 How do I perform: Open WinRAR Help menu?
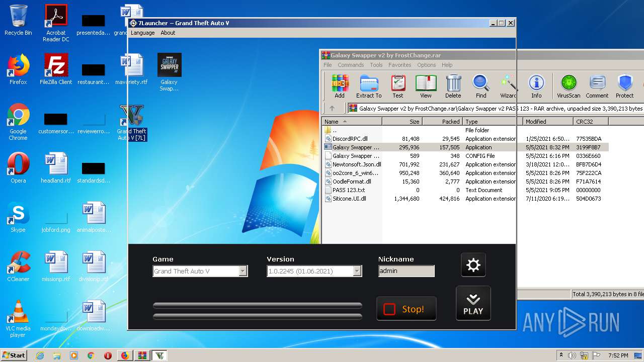click(447, 65)
